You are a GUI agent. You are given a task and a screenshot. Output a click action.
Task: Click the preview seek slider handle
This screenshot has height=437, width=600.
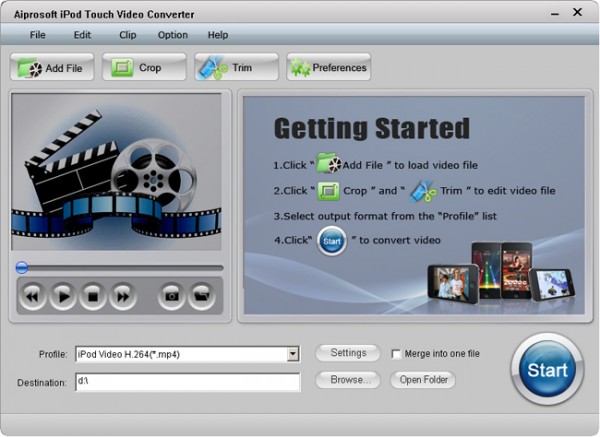(x=22, y=267)
